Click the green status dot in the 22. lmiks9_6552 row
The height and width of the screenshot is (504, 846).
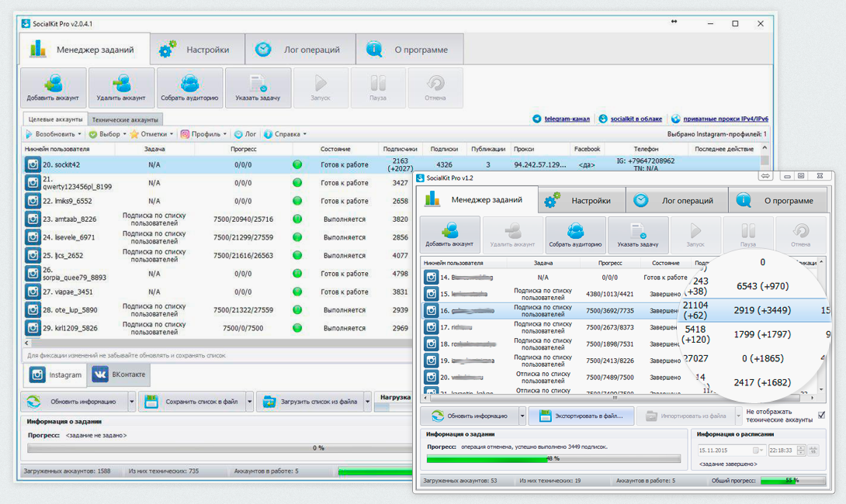click(x=297, y=201)
